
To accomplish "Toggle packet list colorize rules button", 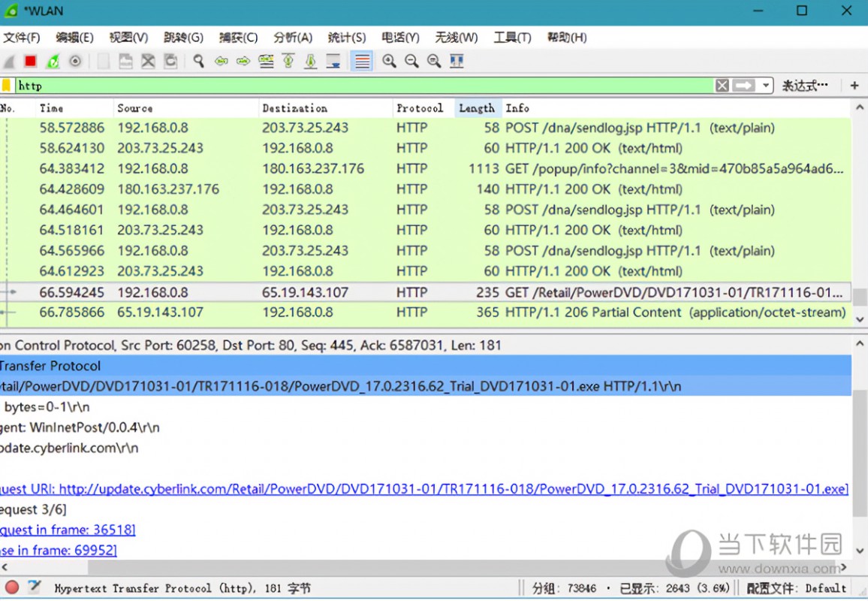I will coord(362,62).
